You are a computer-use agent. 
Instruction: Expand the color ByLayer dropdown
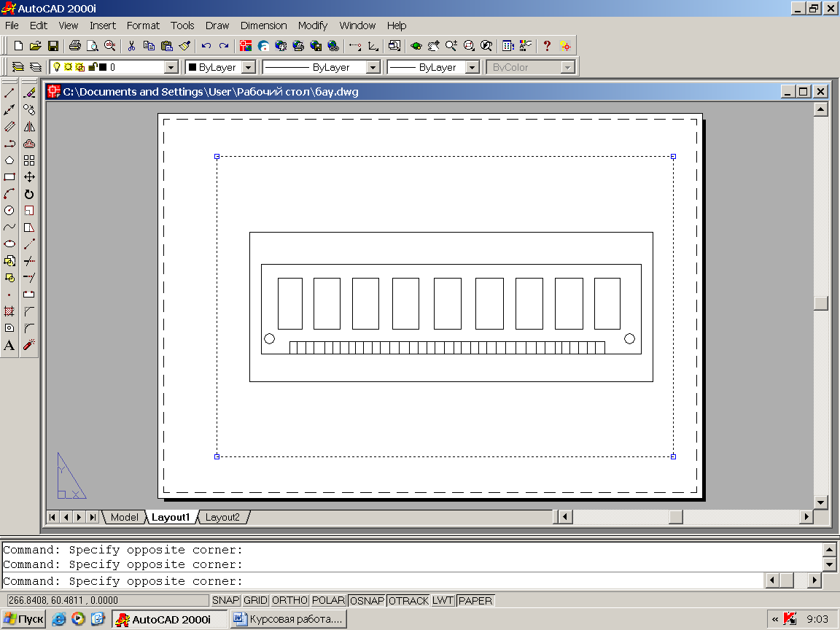249,68
